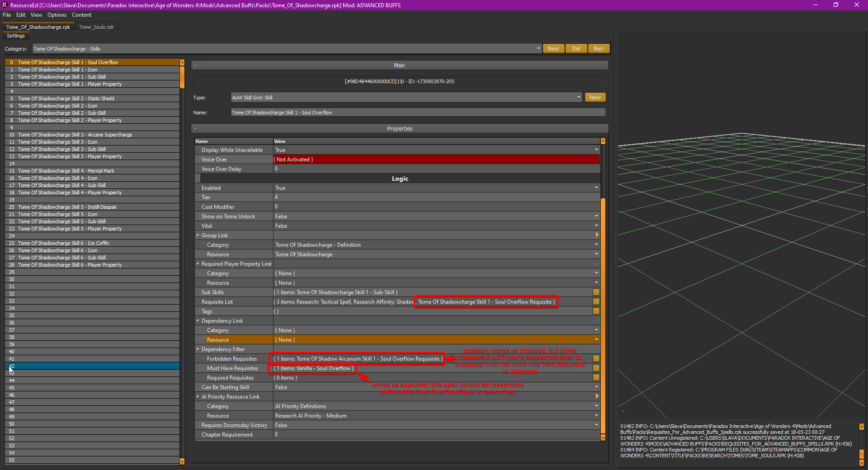The width and height of the screenshot is (868, 470).
Task: Open the Requisite List editor icon
Action: point(596,301)
